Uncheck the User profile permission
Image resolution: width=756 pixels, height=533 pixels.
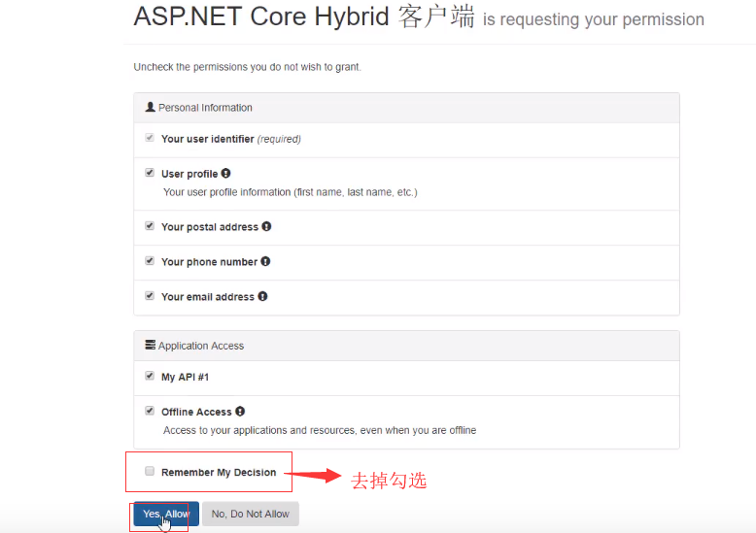[x=150, y=173]
